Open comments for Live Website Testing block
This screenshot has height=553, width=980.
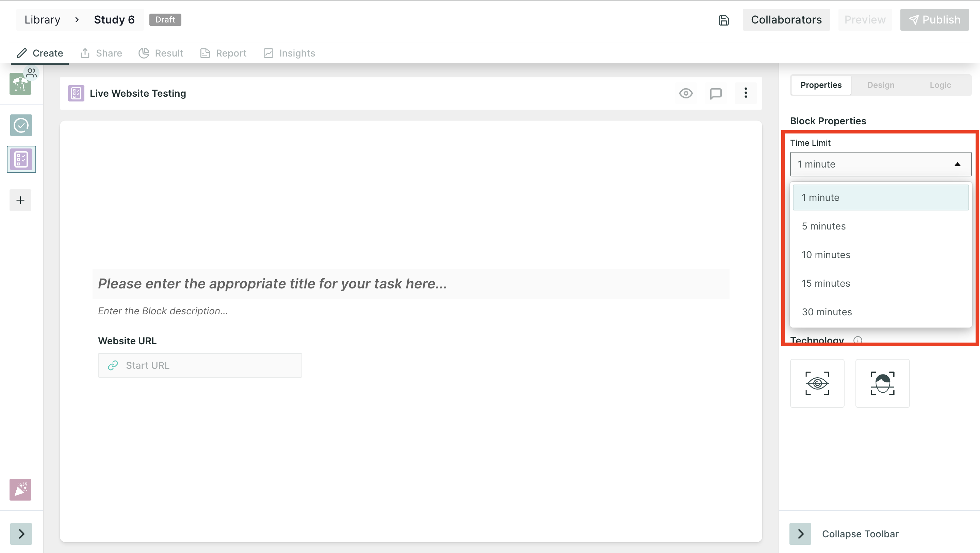(x=716, y=93)
